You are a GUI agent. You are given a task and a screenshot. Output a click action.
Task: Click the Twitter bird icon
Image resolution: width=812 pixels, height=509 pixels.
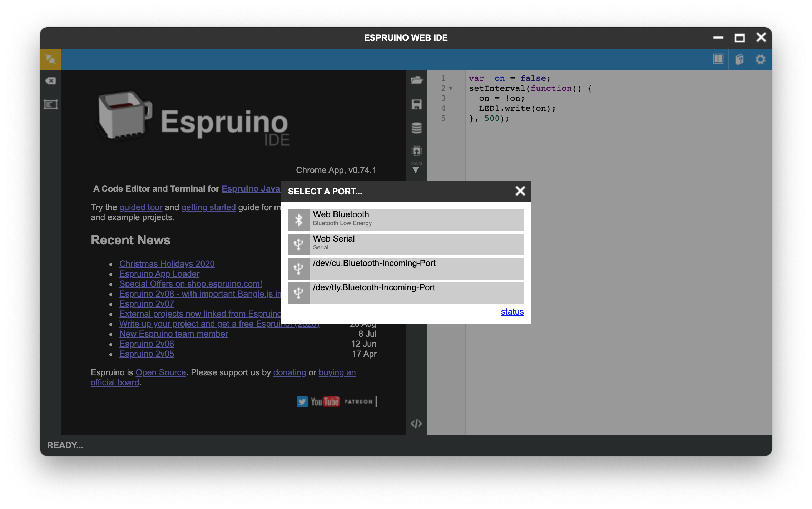[302, 402]
